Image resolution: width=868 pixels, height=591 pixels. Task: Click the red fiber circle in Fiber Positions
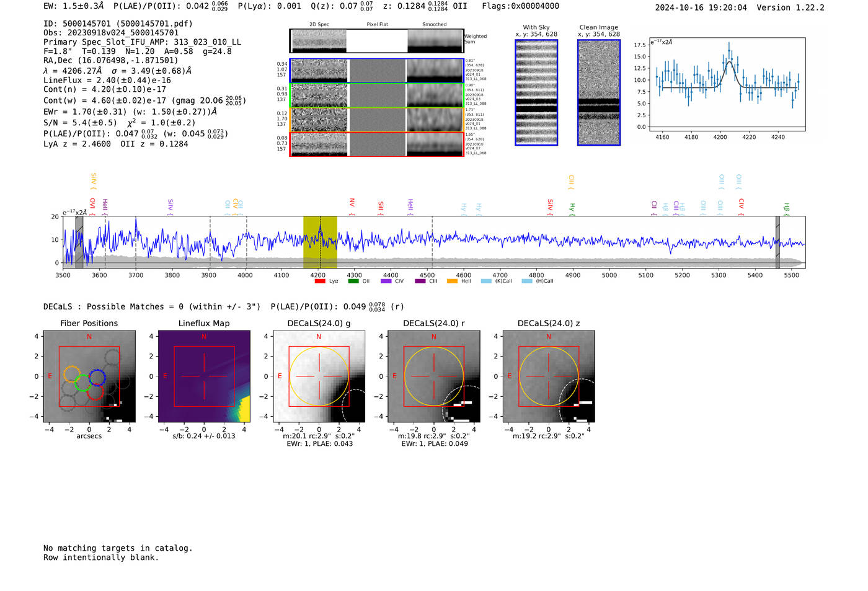[95, 392]
